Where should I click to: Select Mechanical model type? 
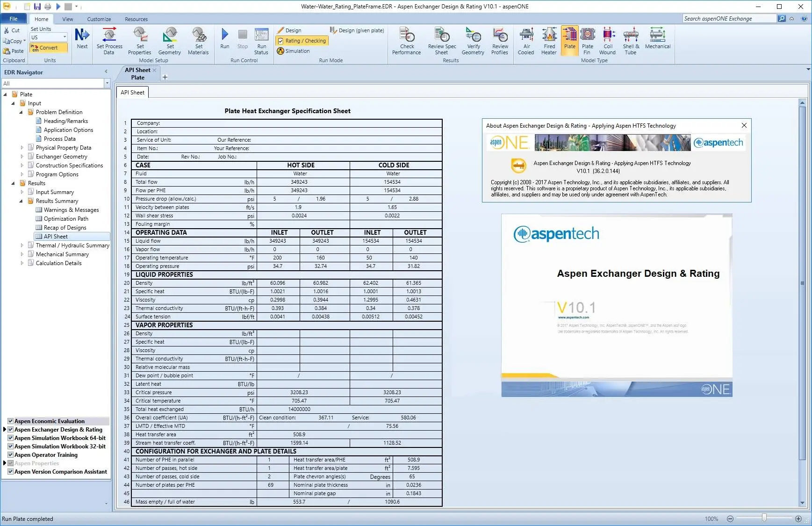pyautogui.click(x=657, y=38)
